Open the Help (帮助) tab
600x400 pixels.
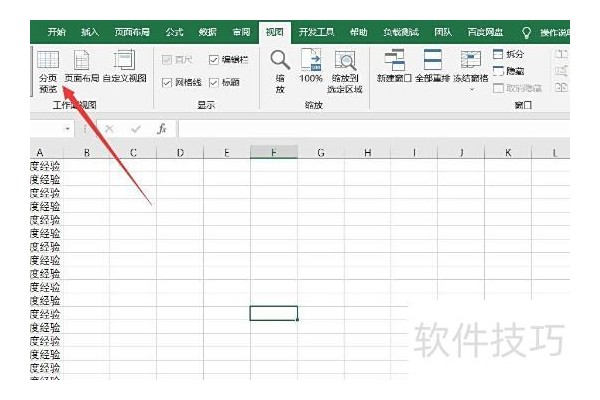[359, 32]
